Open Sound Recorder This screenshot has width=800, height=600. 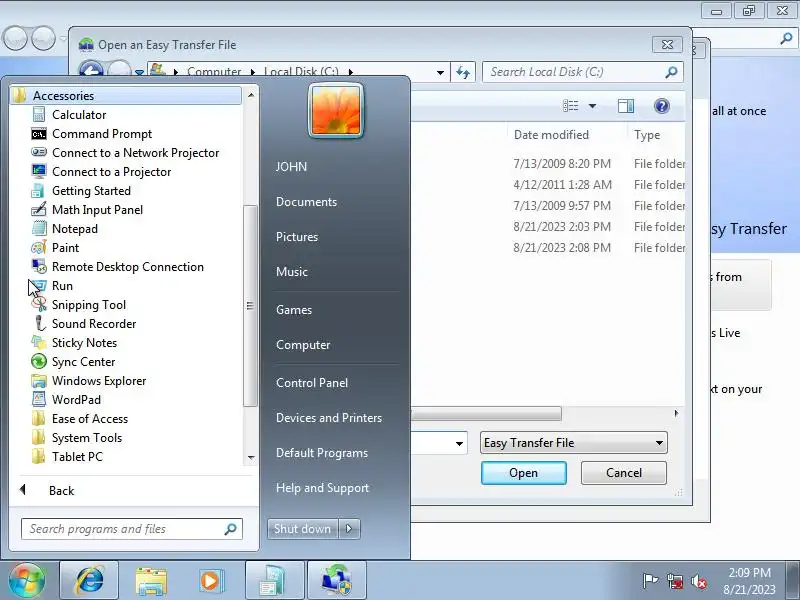click(x=94, y=324)
